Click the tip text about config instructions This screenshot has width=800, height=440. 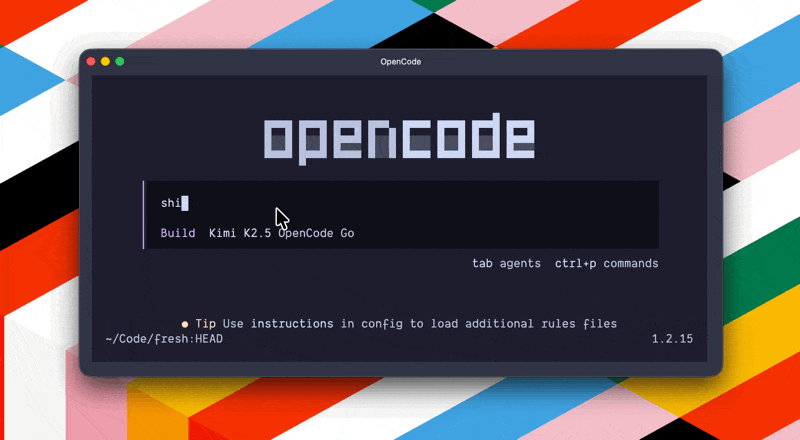pyautogui.click(x=419, y=323)
